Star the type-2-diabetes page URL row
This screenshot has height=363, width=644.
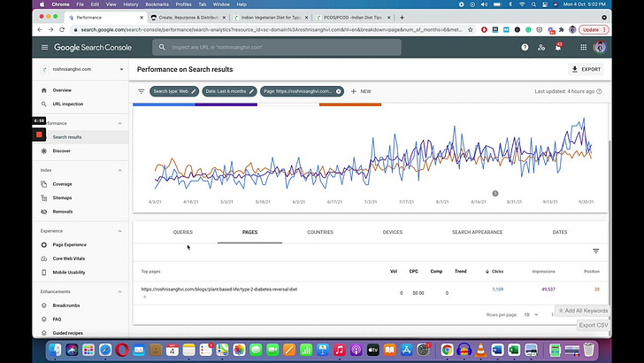tap(144, 297)
